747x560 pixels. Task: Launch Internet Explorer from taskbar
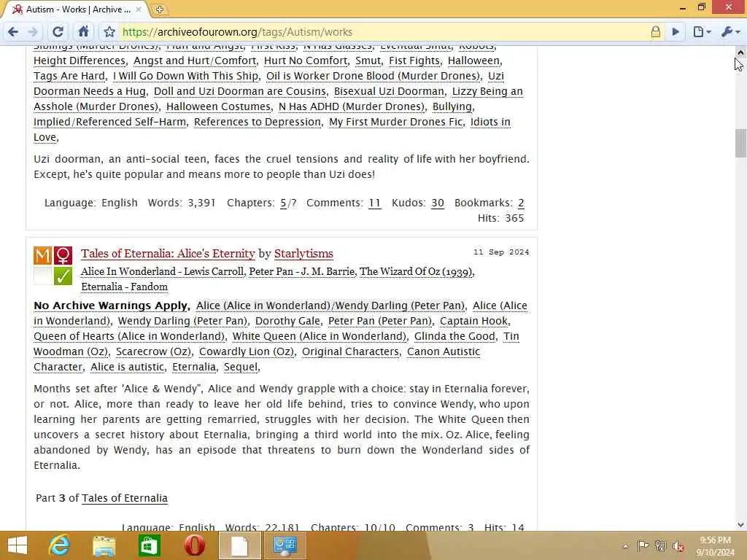[59, 545]
